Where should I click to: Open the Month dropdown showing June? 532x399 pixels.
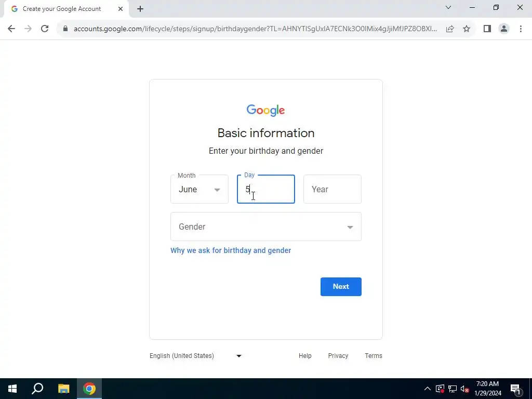point(199,189)
